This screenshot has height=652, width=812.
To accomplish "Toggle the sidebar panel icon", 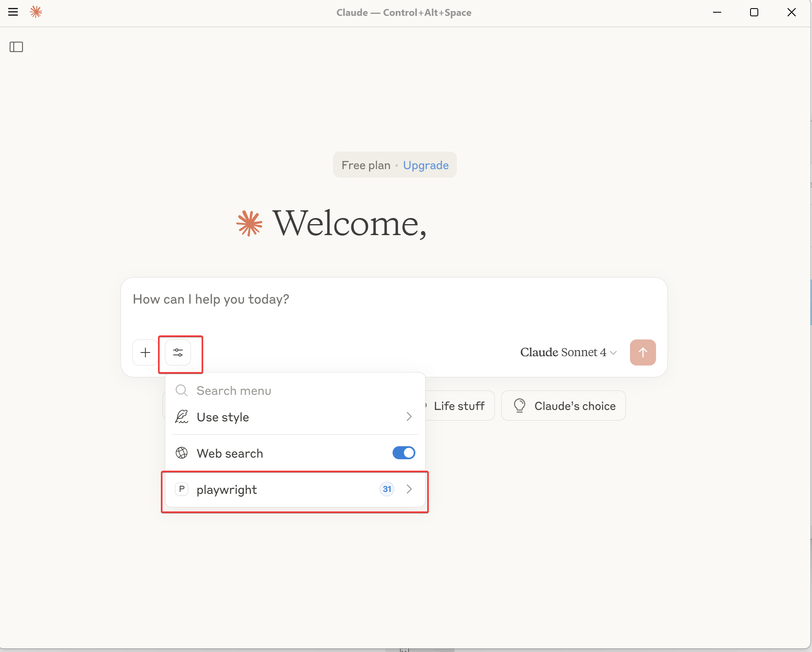I will coord(16,47).
